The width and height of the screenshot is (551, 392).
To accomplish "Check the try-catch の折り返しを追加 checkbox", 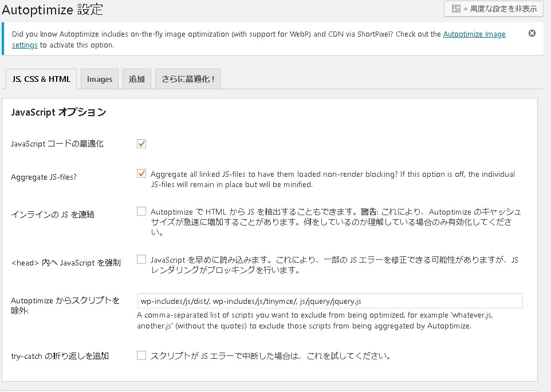I will (141, 356).
